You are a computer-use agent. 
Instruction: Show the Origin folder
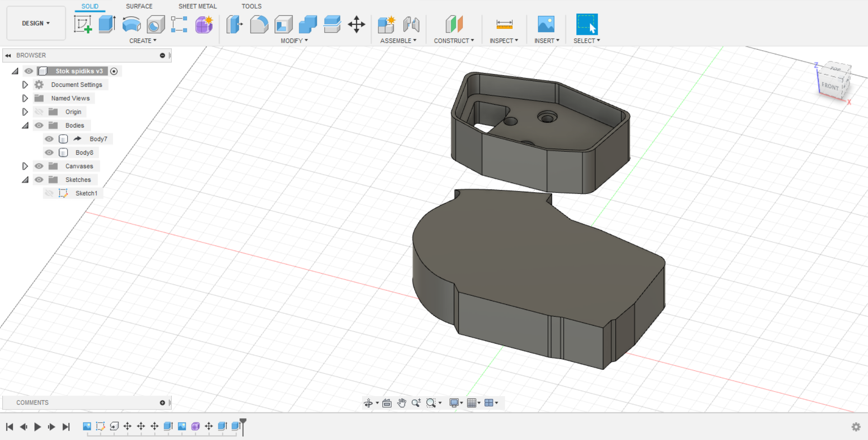(x=39, y=112)
